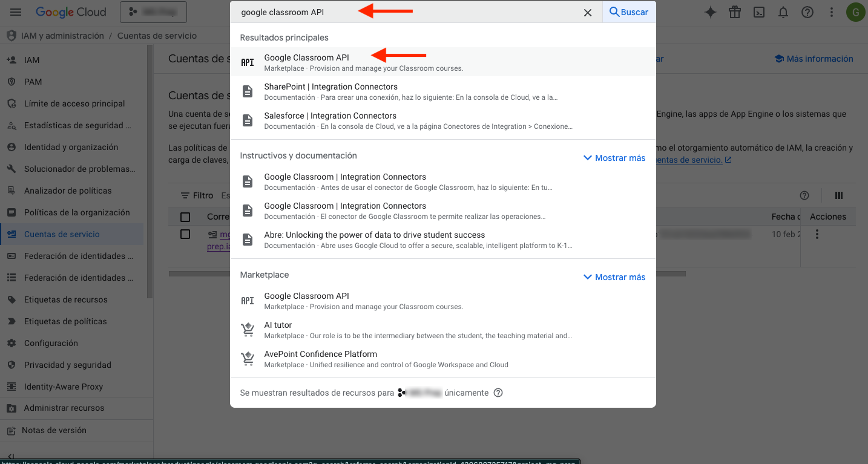Check the service account row checkbox
Image resolution: width=868 pixels, height=464 pixels.
click(x=185, y=234)
